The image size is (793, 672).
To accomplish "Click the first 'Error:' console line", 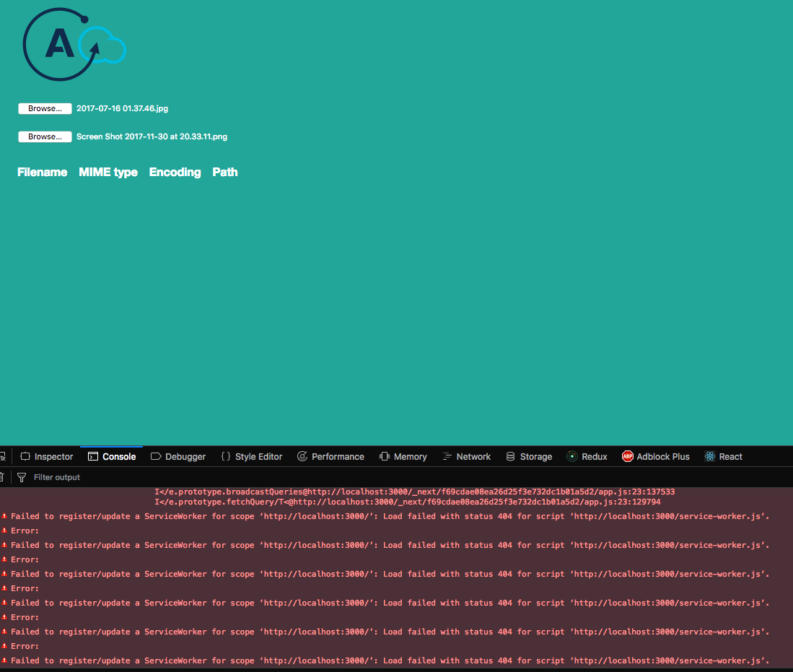I will pyautogui.click(x=25, y=531).
